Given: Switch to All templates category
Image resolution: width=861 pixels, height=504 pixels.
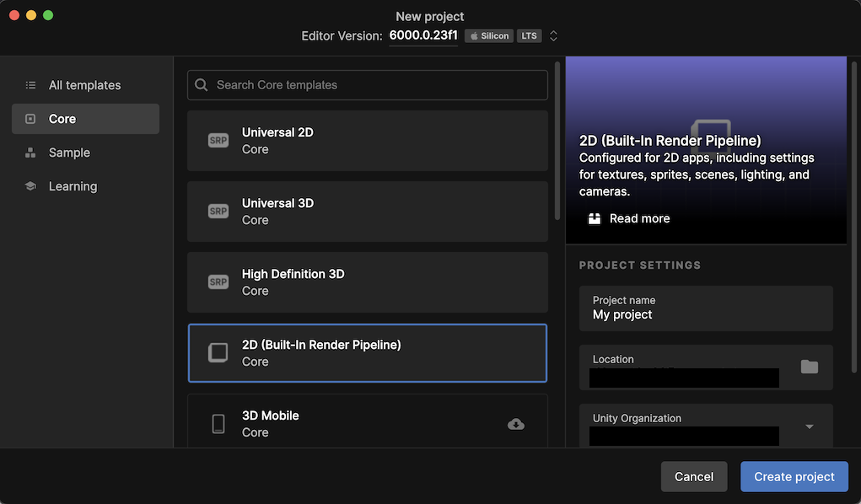Looking at the screenshot, I should [x=86, y=85].
